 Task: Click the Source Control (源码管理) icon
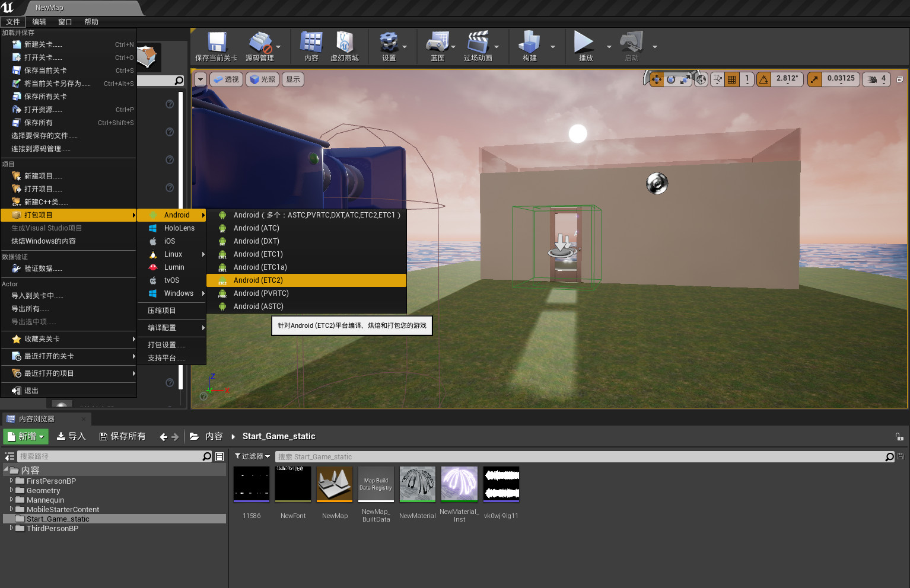pyautogui.click(x=260, y=44)
